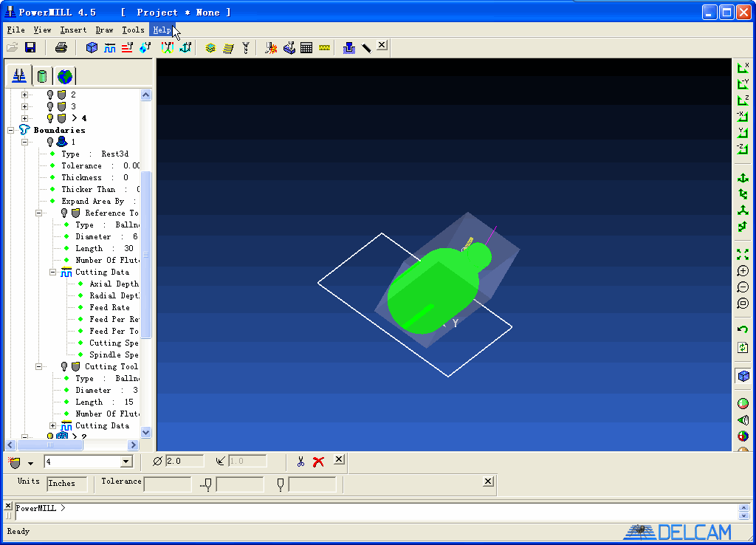The image size is (756, 545).
Task: Expand the lower collapsed Cutting Data node
Action: point(53,426)
